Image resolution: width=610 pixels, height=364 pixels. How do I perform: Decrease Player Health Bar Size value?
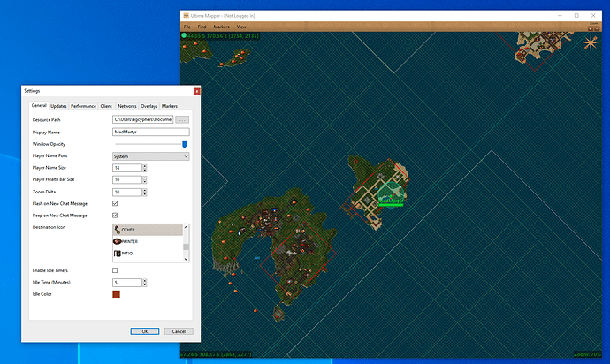point(145,182)
